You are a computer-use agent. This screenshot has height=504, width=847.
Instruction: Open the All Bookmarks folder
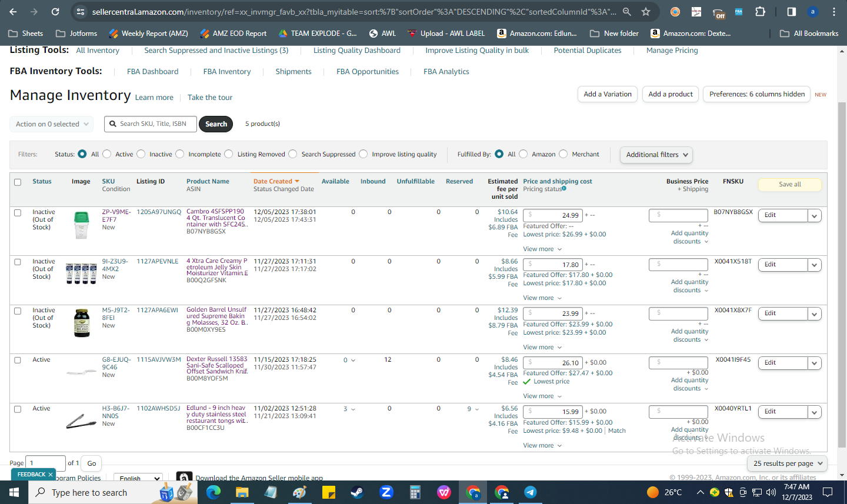coord(809,34)
